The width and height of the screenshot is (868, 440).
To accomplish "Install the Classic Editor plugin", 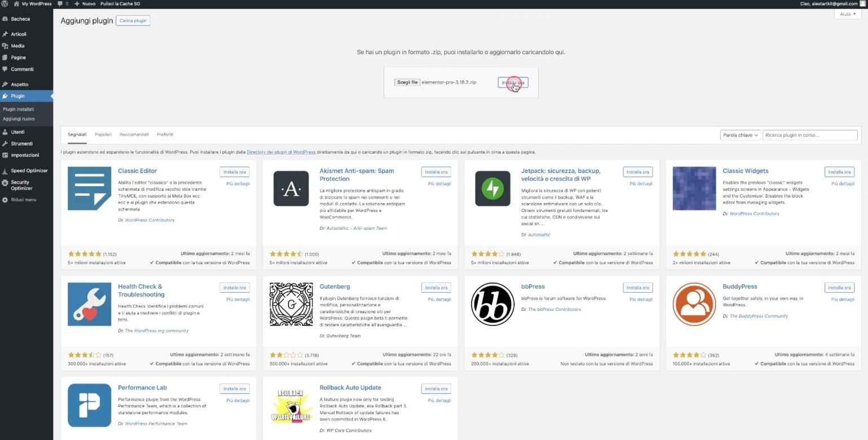I will point(234,171).
